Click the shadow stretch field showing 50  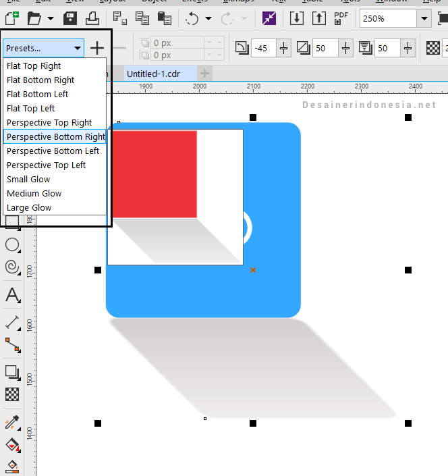point(325,48)
